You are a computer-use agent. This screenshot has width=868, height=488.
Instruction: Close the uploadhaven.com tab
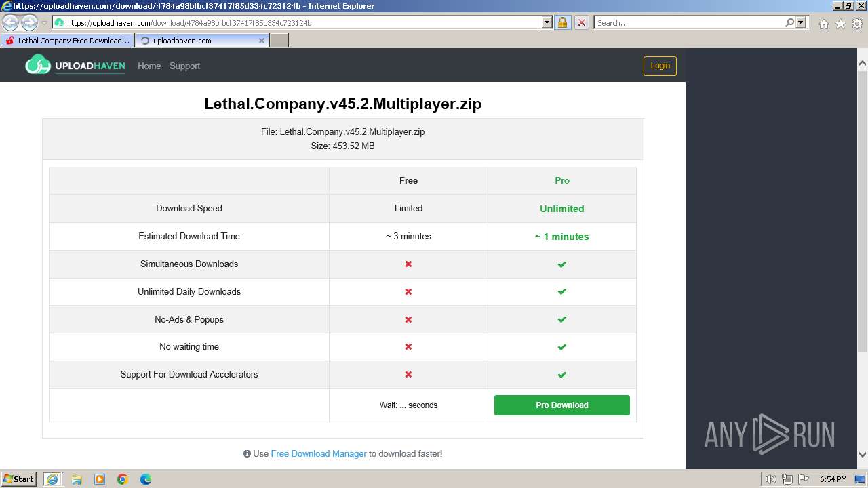(262, 41)
